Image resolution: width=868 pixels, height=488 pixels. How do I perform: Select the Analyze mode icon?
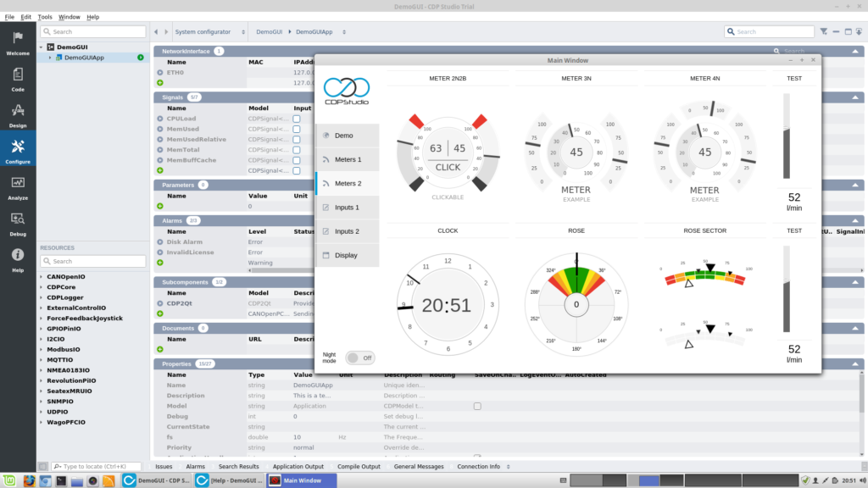(x=18, y=186)
